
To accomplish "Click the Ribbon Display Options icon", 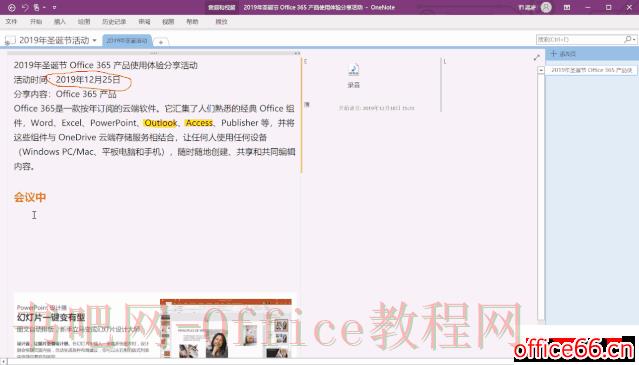I will click(x=567, y=7).
